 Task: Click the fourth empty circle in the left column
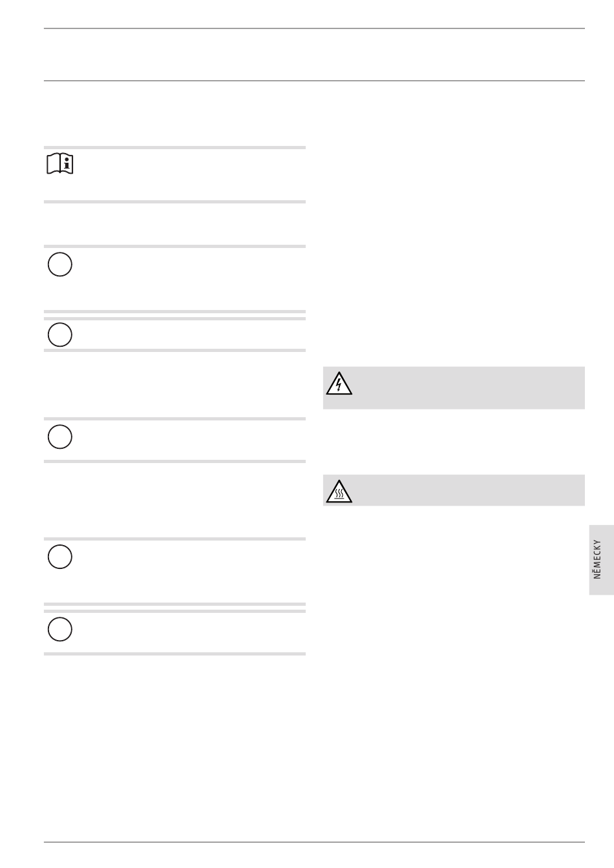coord(59,557)
